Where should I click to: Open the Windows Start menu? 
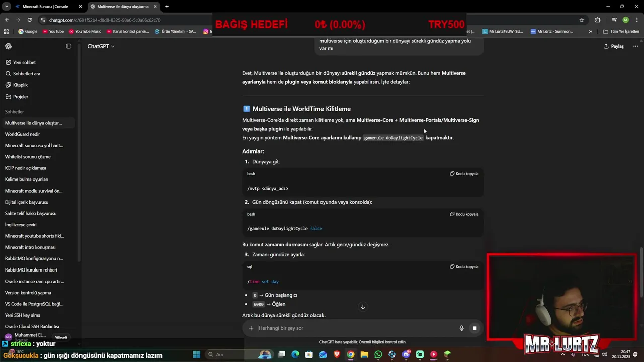click(x=196, y=354)
